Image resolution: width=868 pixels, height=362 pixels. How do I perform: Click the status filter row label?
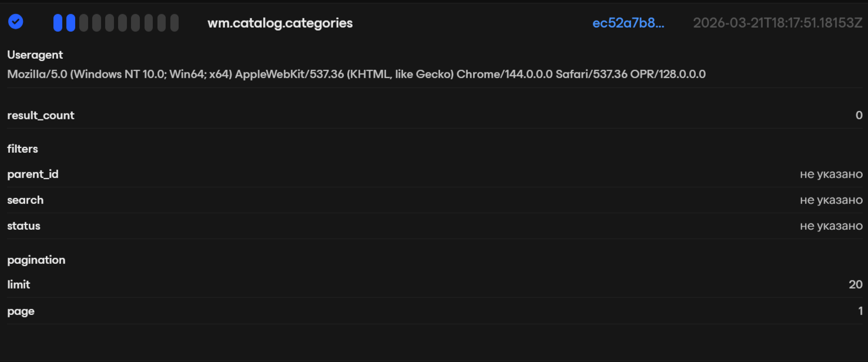pyautogui.click(x=24, y=226)
